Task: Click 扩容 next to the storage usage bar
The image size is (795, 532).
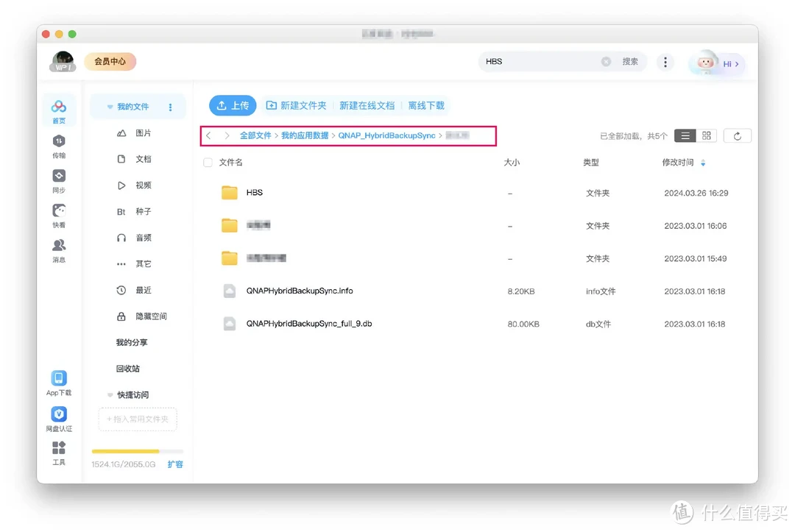Action: 175,464
